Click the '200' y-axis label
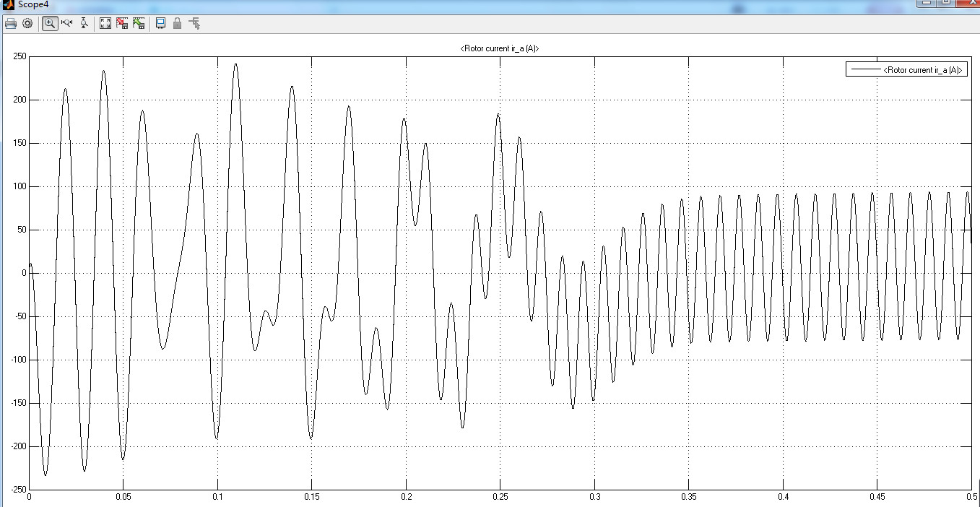980x507 pixels. [19, 100]
